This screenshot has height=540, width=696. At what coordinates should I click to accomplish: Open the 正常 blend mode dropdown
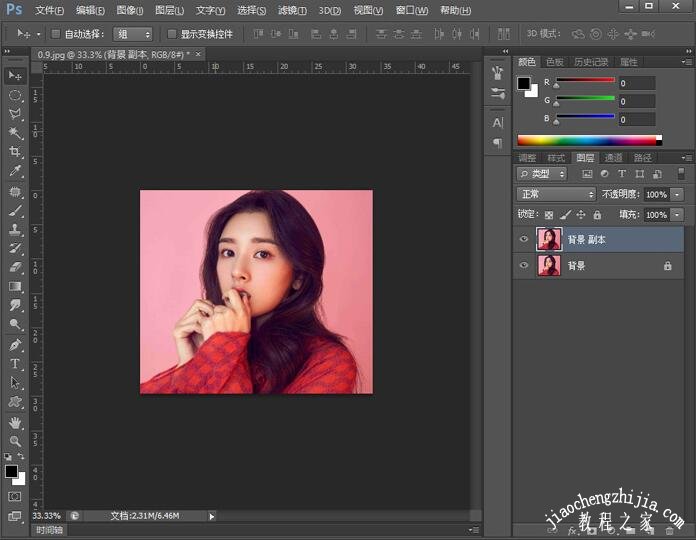pos(556,194)
